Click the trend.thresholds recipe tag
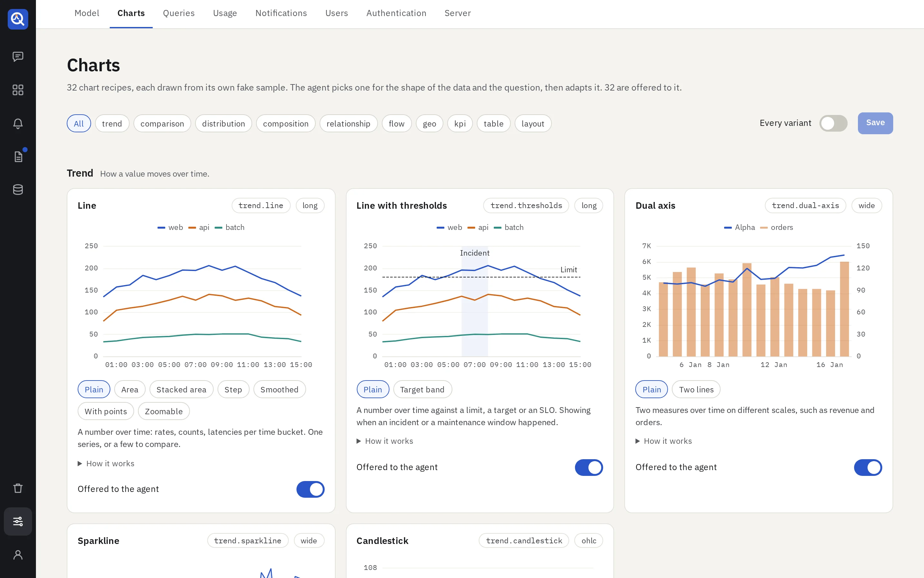The width and height of the screenshot is (924, 578). [x=526, y=205]
